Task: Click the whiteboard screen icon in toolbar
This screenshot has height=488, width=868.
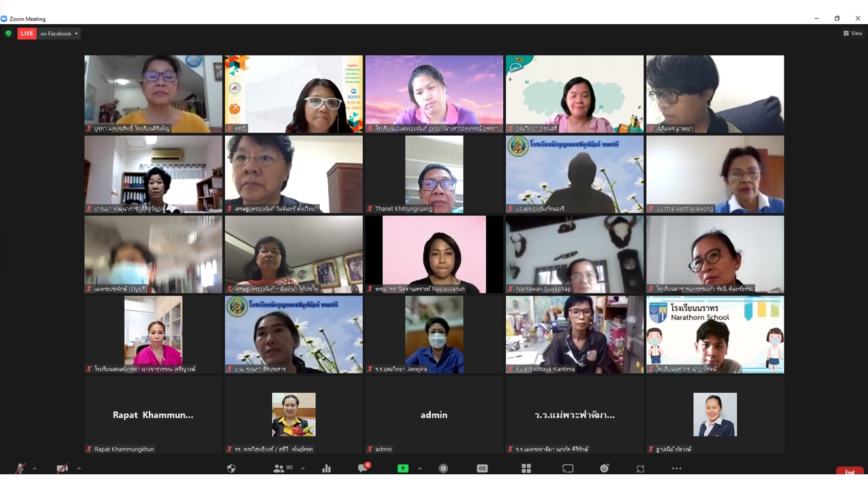Action: pyautogui.click(x=568, y=468)
